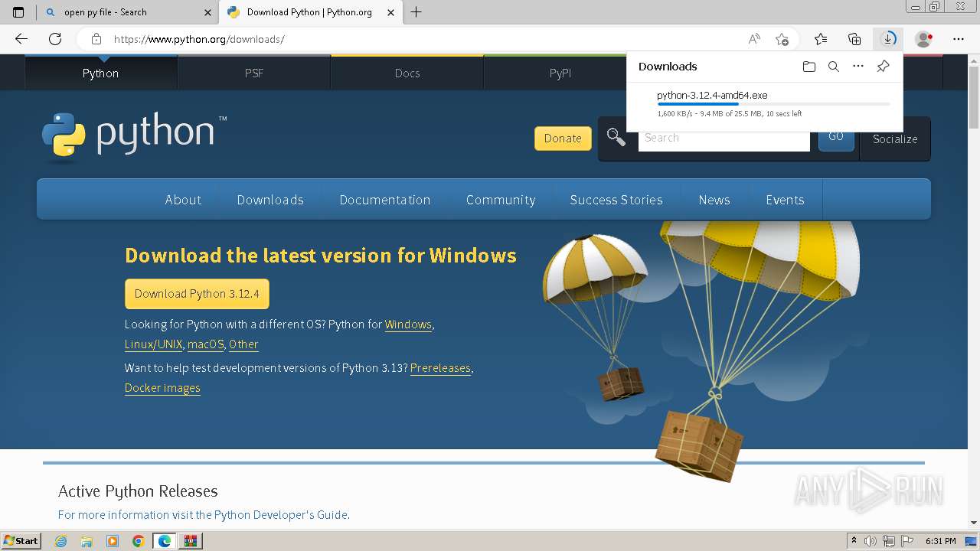The height and width of the screenshot is (551, 980).
Task: Search downloads with magnifier icon
Action: click(834, 67)
